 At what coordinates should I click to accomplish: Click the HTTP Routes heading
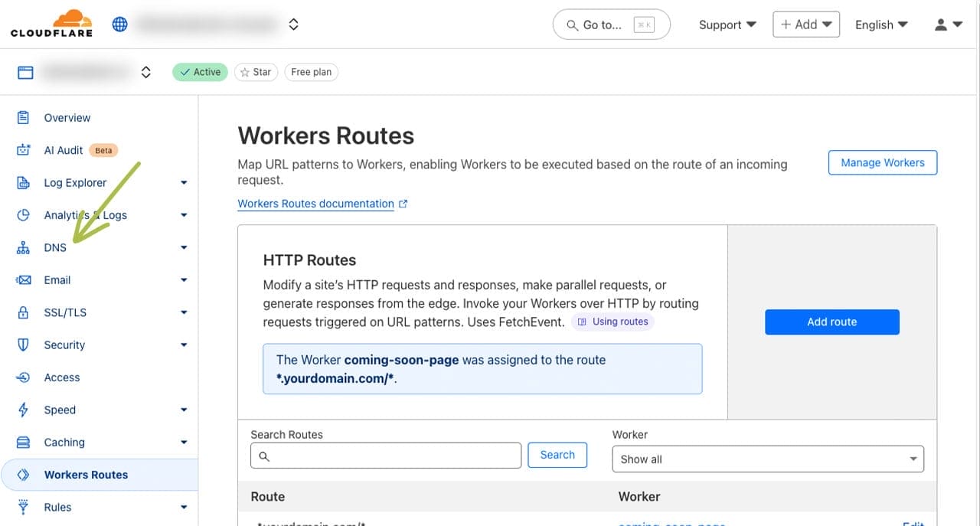(x=309, y=260)
